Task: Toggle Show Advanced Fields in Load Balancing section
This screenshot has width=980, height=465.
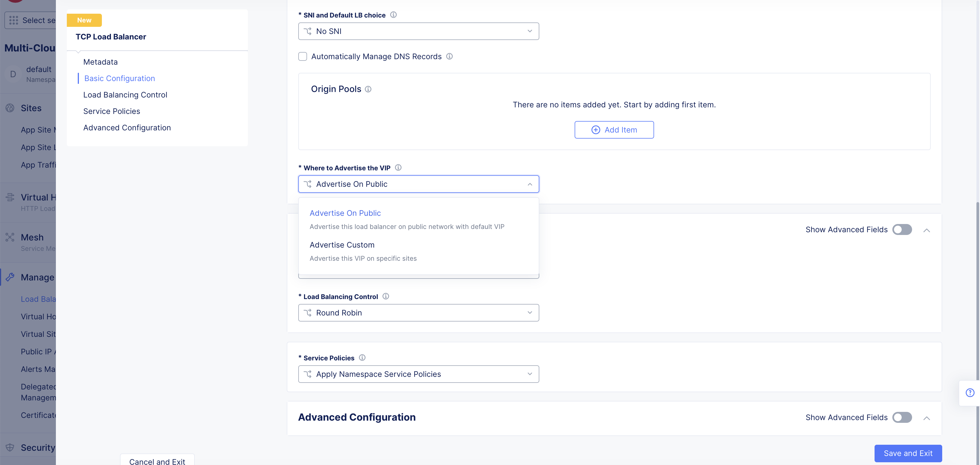Action: click(902, 229)
